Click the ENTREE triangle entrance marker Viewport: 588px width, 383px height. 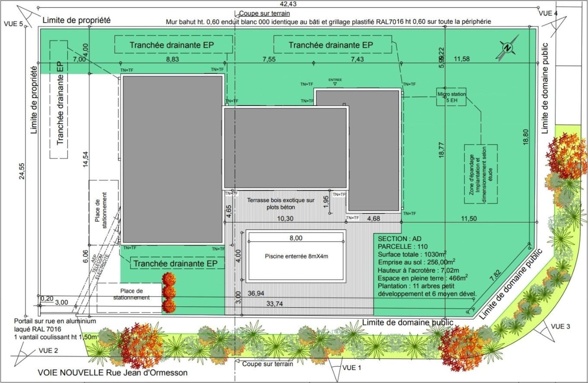click(335, 83)
